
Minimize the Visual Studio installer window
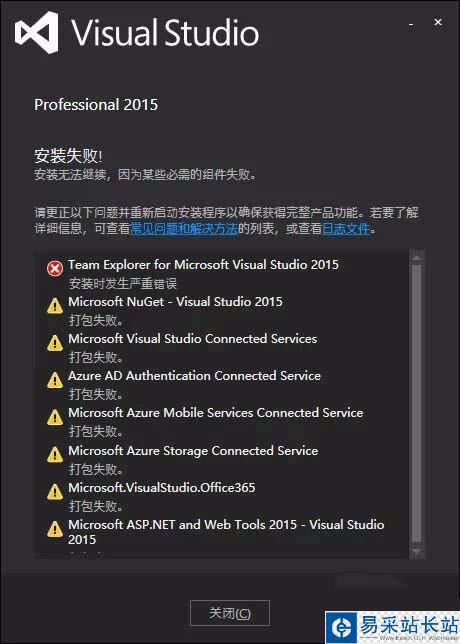click(x=411, y=25)
